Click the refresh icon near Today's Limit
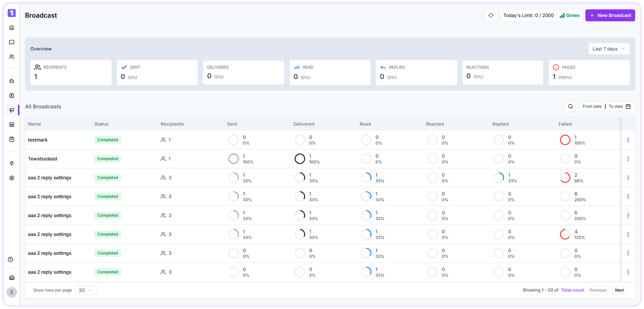 point(491,15)
